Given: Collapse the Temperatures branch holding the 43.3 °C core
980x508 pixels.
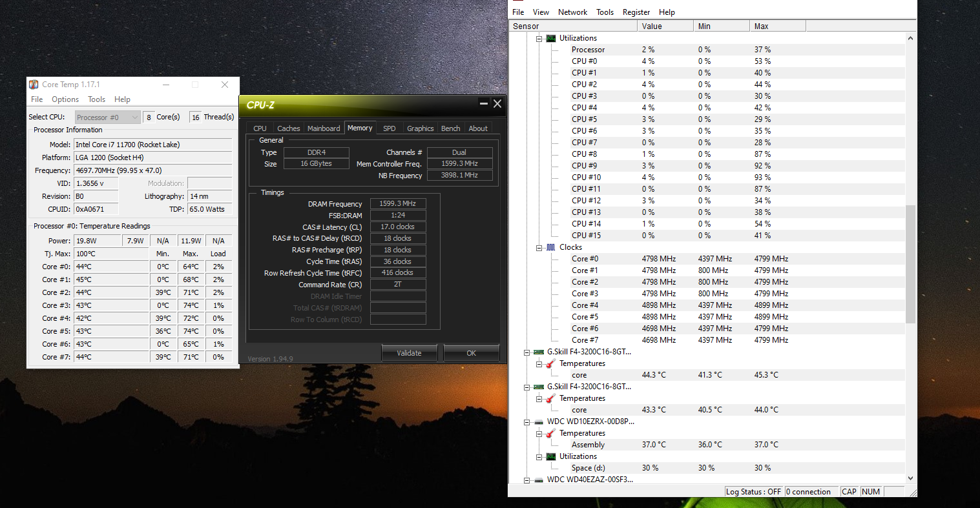Looking at the screenshot, I should pos(539,398).
